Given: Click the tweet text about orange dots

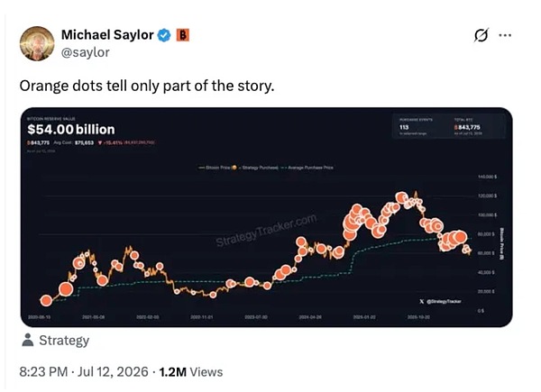Looking at the screenshot, I should pos(147,86).
